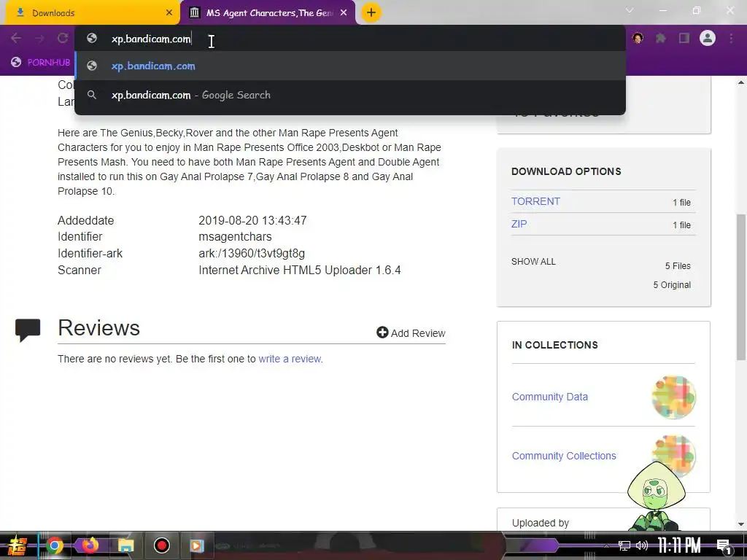
Task: Click the 'Uploaded by' label
Action: click(541, 523)
